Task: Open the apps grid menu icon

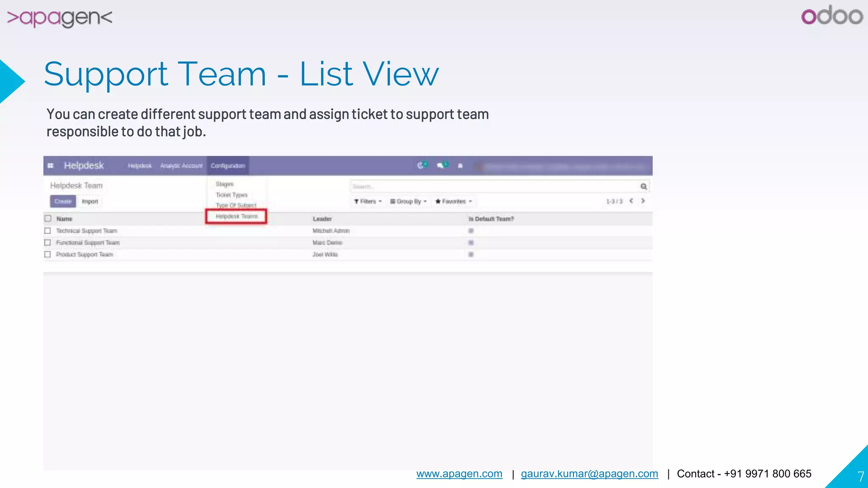Action: 50,166
